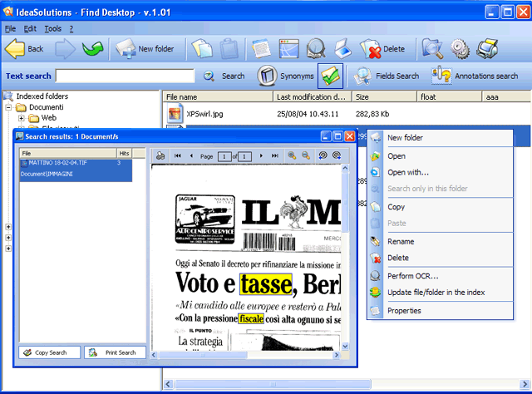532x394 pixels.
Task: Open Fields Search
Action: click(x=387, y=76)
